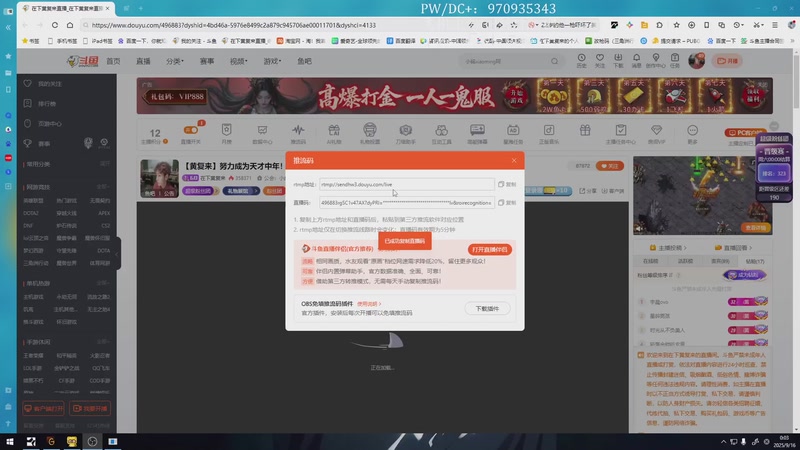Open 正版音乐 music icon

pos(548,134)
